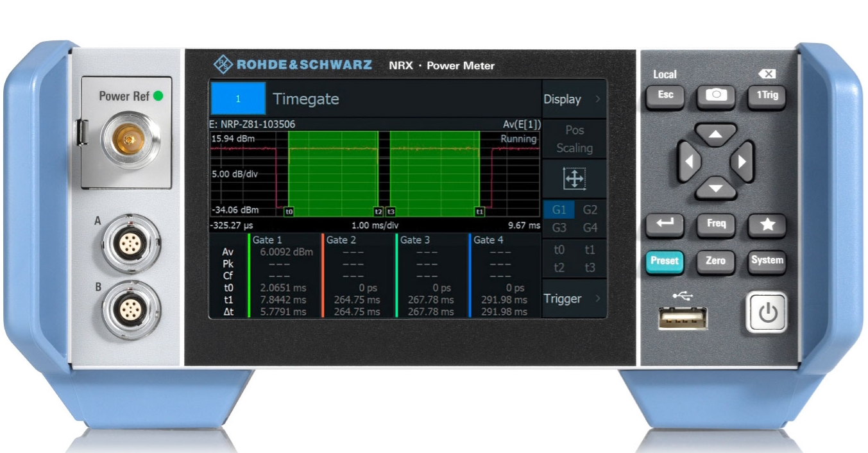Image resolution: width=868 pixels, height=453 pixels.
Task: Select the t0 marker toggle
Action: (559, 250)
